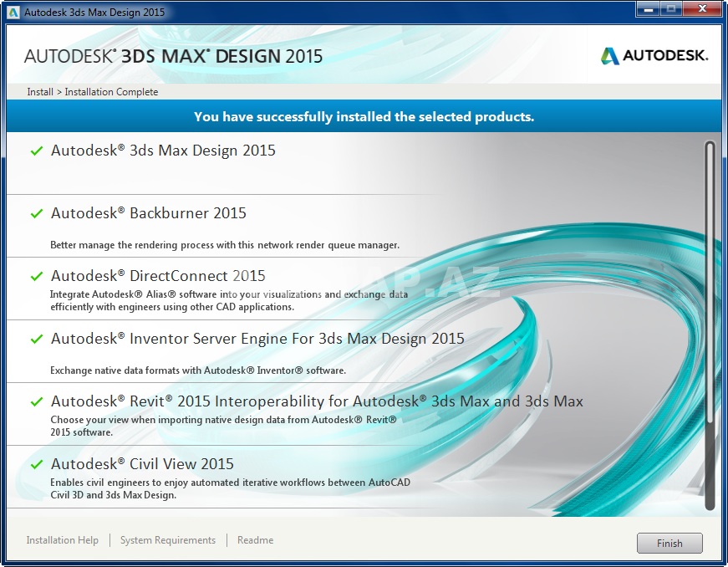Select the Autodesk DirectConnect 2015 entry
Screen dimensions: 728x567
[x=158, y=276]
